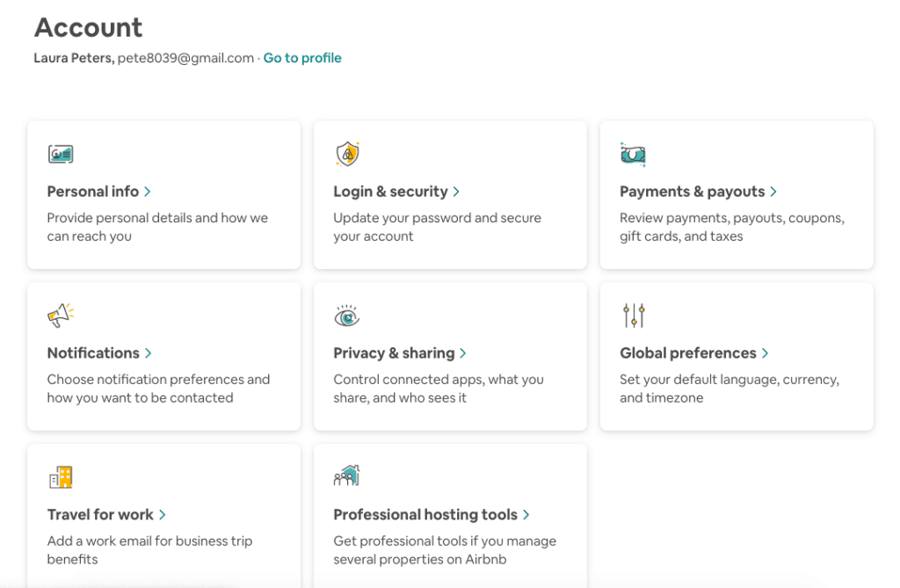Click the name Laura Peters

pos(74,58)
